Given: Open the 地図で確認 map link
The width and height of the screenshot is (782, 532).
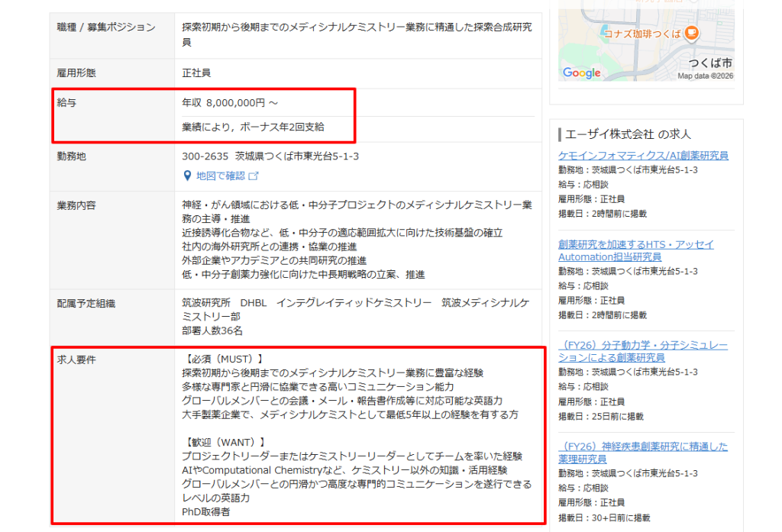Looking at the screenshot, I should click(x=220, y=176).
